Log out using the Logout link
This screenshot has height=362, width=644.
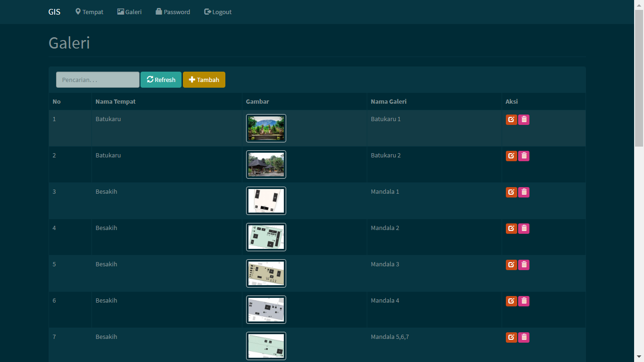pyautogui.click(x=217, y=12)
